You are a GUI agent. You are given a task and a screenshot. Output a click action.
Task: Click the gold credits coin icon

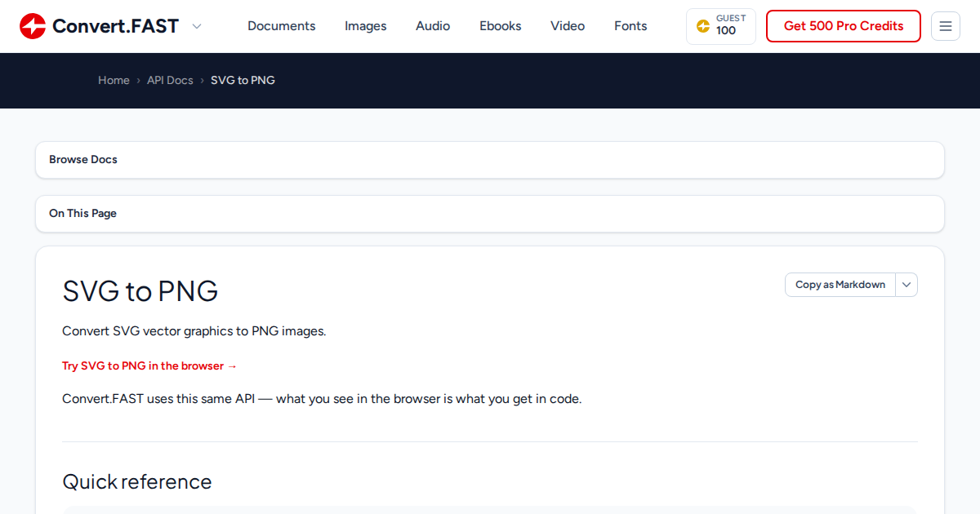[702, 26]
